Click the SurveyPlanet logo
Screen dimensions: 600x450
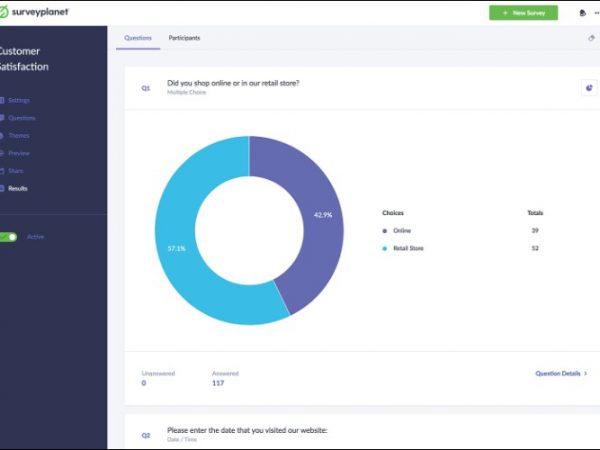35,12
